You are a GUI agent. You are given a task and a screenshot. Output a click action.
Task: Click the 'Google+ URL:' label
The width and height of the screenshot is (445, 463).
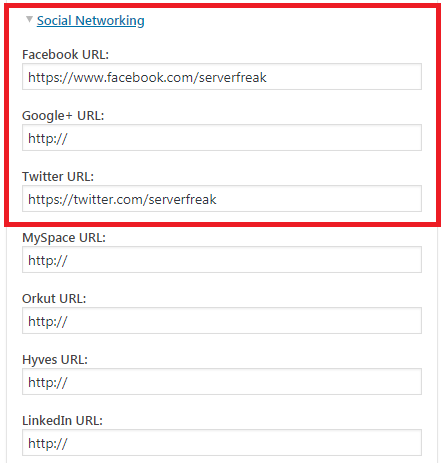(x=63, y=116)
